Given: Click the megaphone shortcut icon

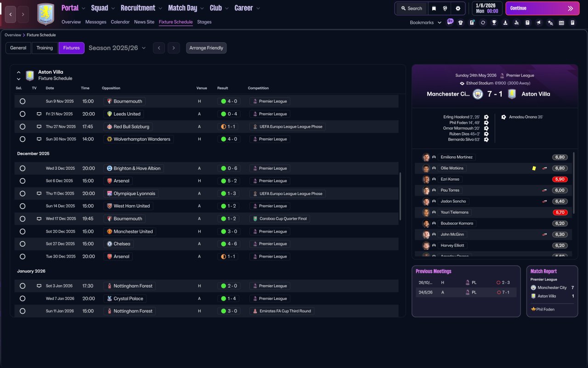Looking at the screenshot, I should (539, 23).
